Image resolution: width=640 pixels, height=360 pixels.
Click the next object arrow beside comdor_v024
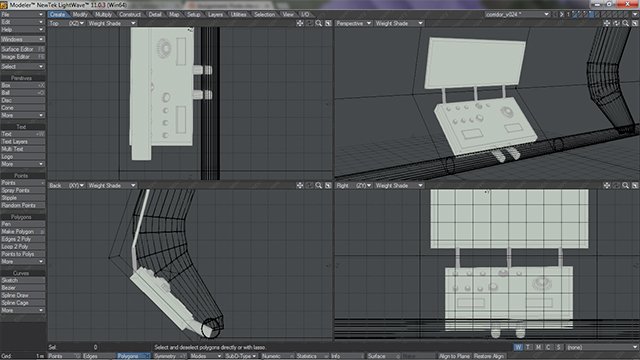(x=562, y=14)
